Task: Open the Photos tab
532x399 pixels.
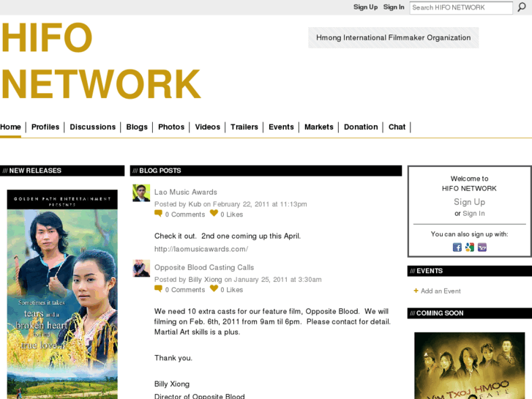Action: 171,127
